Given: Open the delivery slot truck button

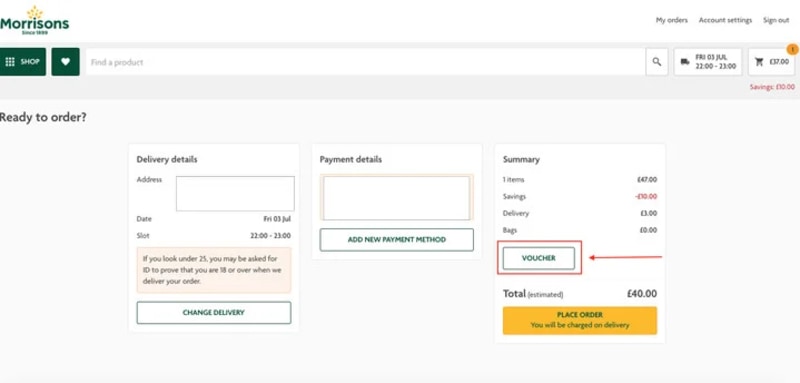Looking at the screenshot, I should [708, 62].
